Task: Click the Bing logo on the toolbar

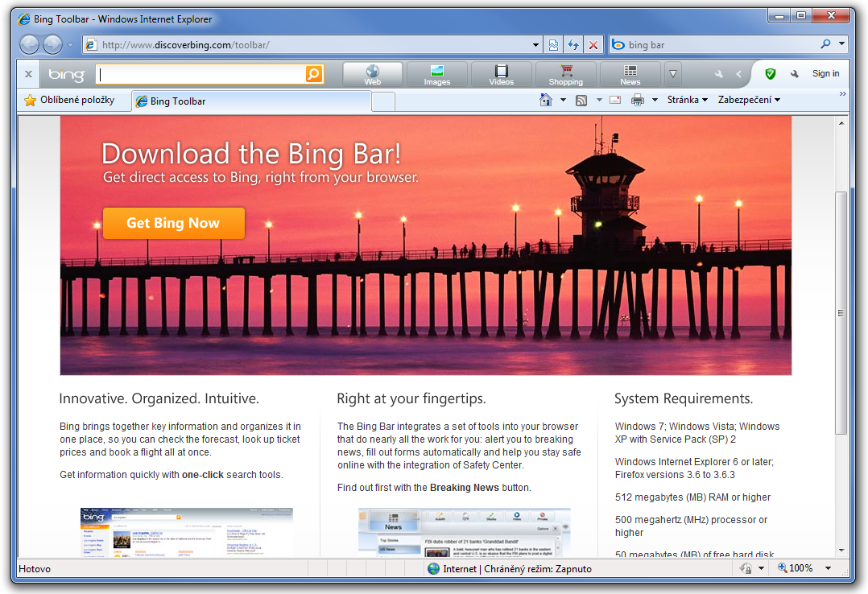Action: [x=66, y=74]
